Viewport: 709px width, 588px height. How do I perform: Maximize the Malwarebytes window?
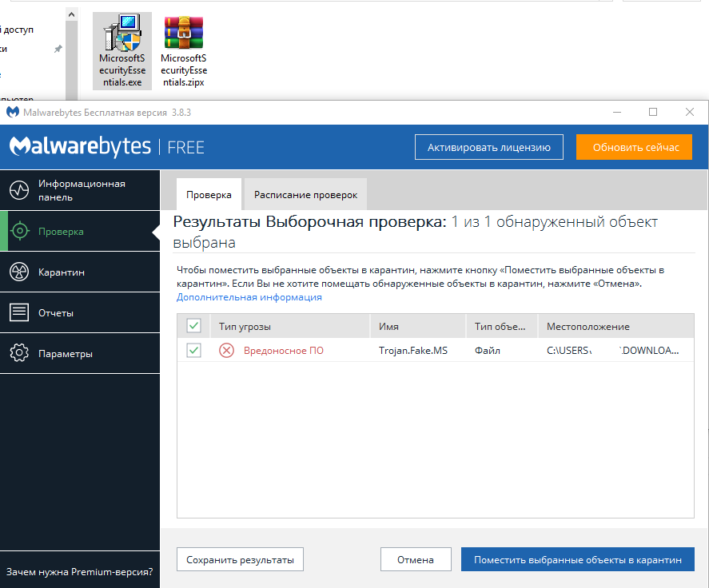(653, 112)
